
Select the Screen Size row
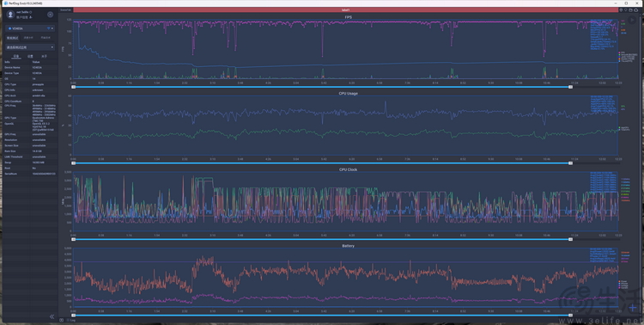coord(30,145)
